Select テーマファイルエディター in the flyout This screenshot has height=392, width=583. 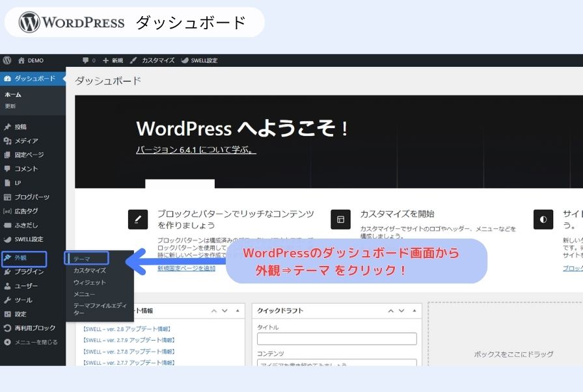pos(100,309)
